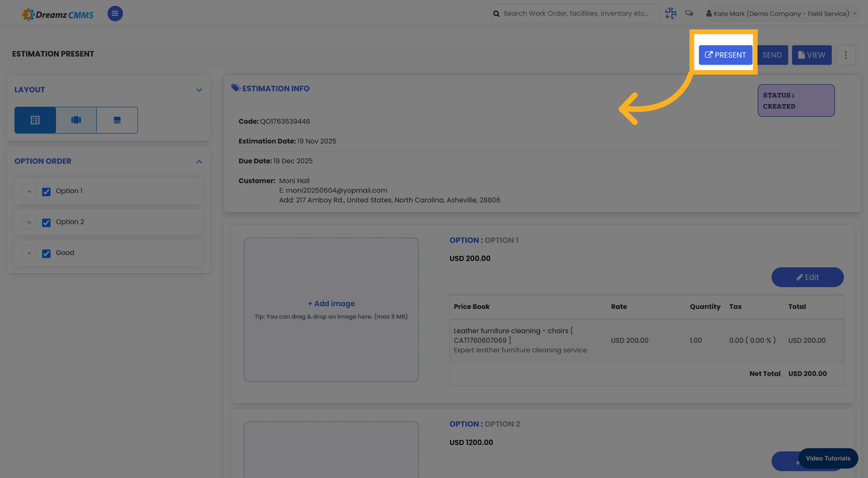The width and height of the screenshot is (868, 478).
Task: Click the Tax column header
Action: pyautogui.click(x=735, y=307)
